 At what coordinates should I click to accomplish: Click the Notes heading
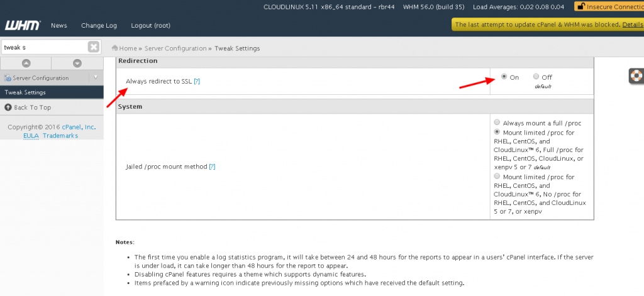point(125,242)
